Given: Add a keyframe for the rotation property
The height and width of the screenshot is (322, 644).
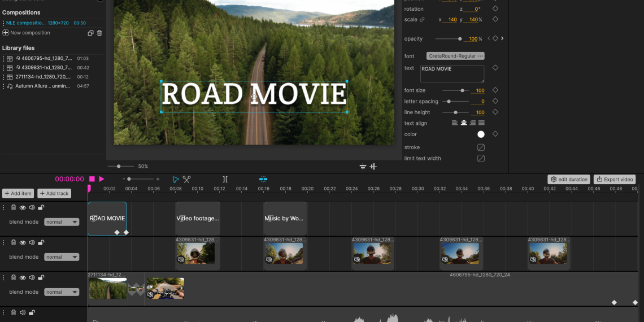Looking at the screenshot, I should pos(495,9).
